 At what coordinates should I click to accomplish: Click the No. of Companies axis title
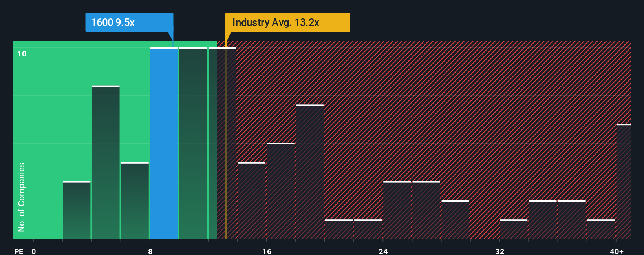pyautogui.click(x=22, y=197)
